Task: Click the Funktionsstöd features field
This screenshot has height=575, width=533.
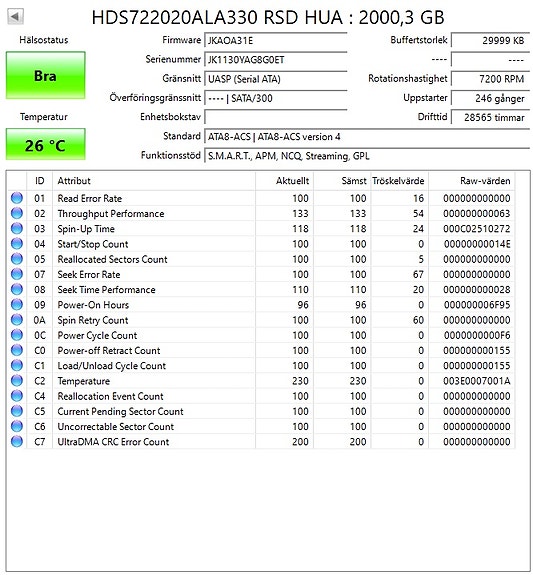Action: tap(367, 156)
